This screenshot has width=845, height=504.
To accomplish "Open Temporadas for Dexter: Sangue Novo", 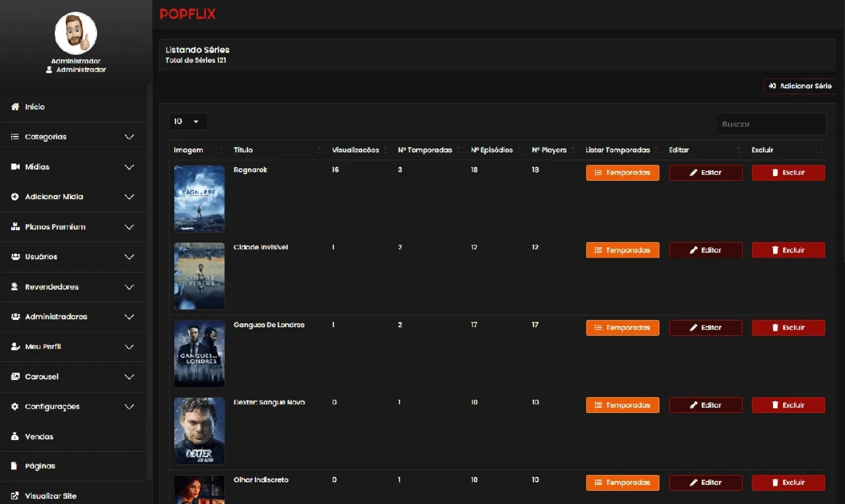I will pos(623,405).
